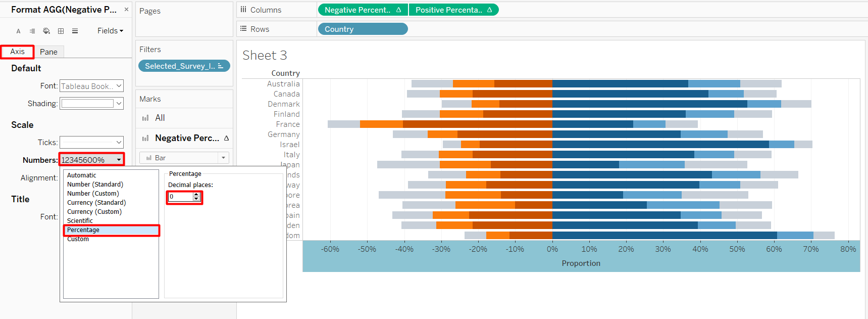Increase decimal places with up arrow
This screenshot has width=868, height=319.
pyautogui.click(x=196, y=195)
